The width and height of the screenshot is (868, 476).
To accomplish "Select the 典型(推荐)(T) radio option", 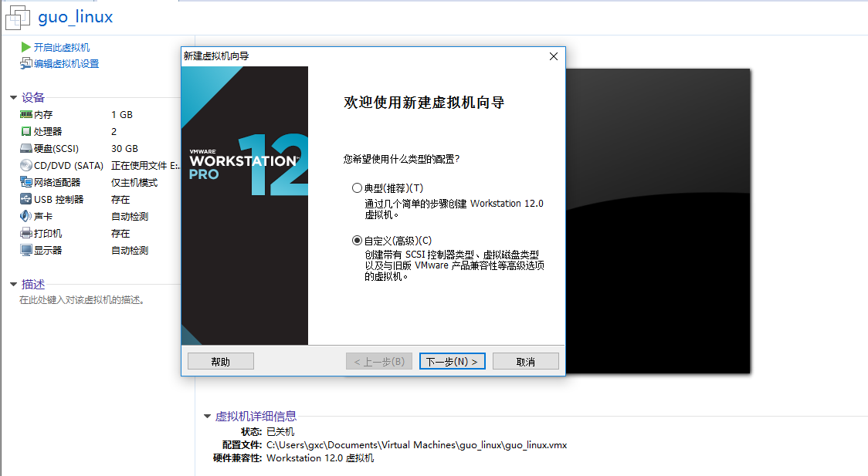I will tap(357, 188).
